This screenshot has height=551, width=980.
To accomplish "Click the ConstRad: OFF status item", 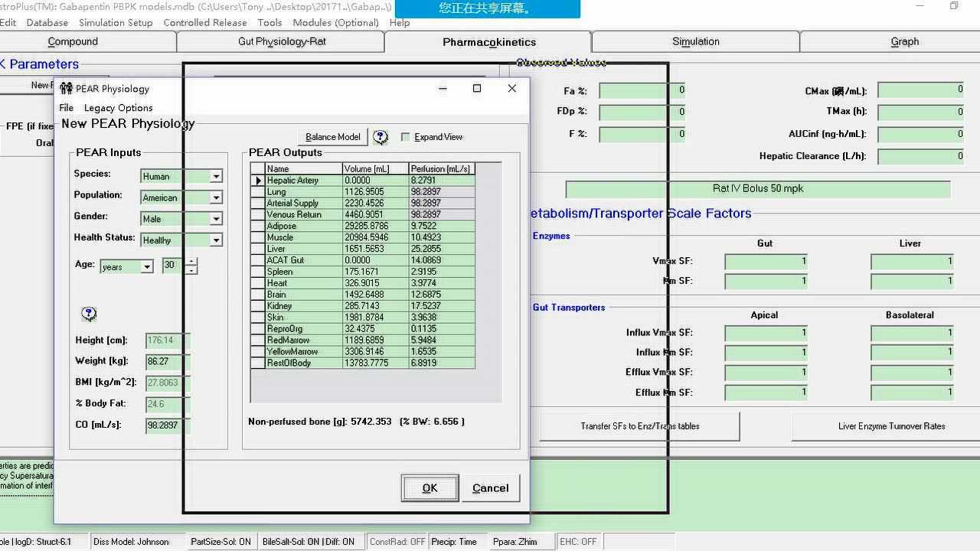I will pos(397,541).
